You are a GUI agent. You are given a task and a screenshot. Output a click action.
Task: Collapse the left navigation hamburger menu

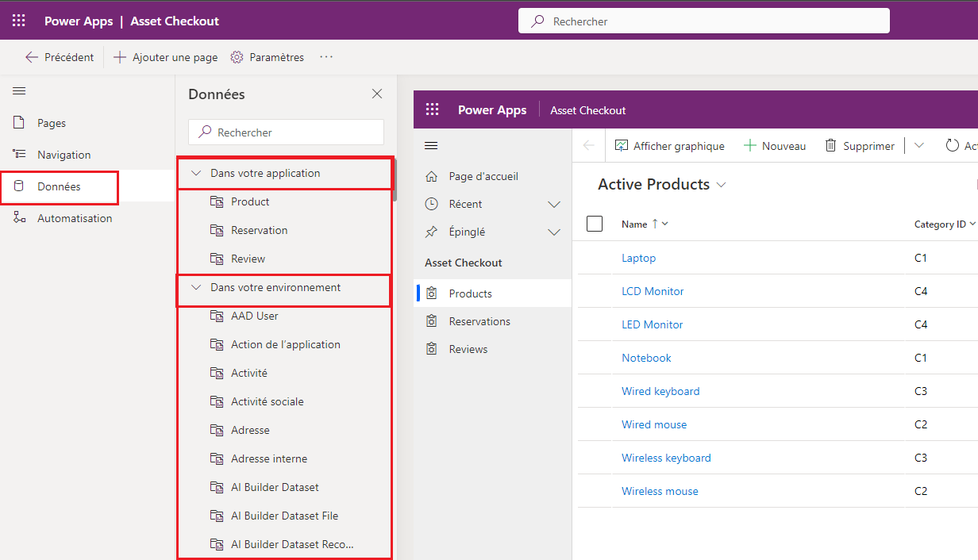pyautogui.click(x=19, y=91)
